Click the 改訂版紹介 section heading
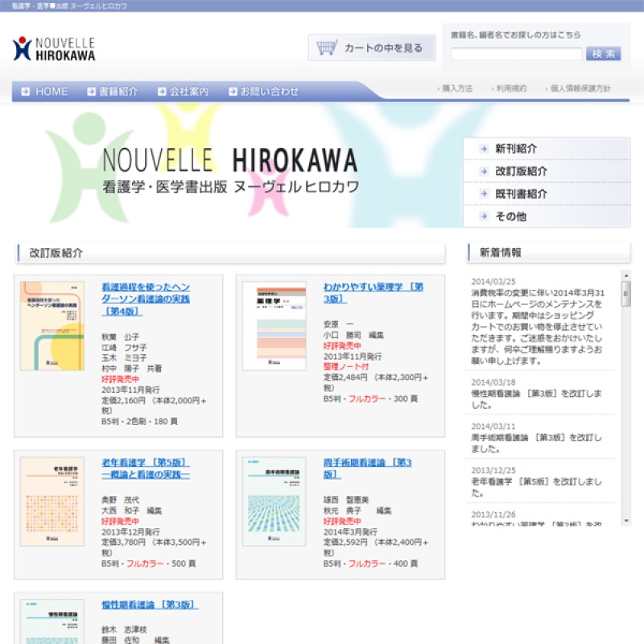The height and width of the screenshot is (644, 644). tap(56, 253)
